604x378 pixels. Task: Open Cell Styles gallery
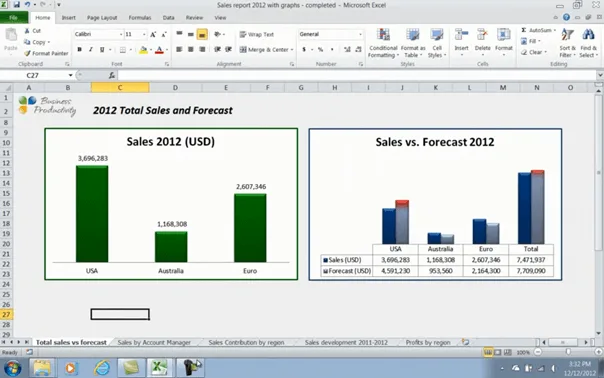click(x=437, y=43)
